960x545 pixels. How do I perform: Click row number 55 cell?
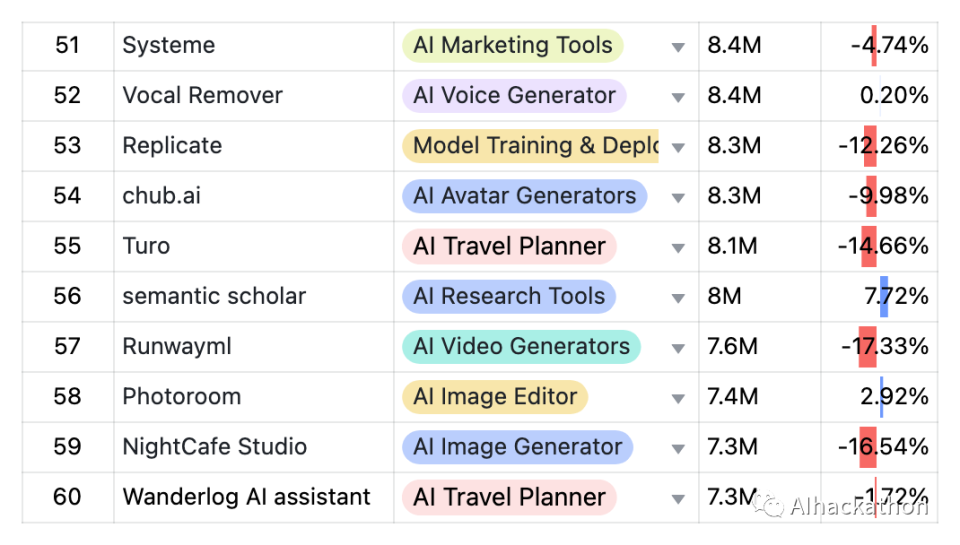pos(67,246)
